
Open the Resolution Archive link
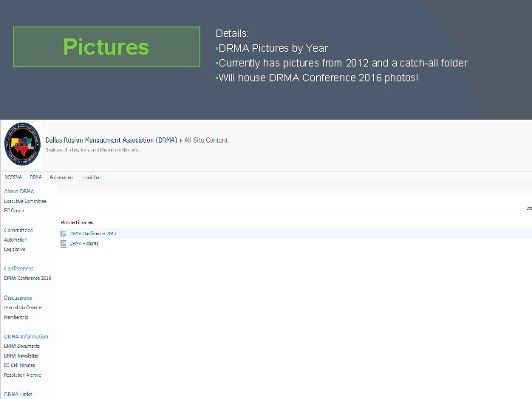pos(22,375)
